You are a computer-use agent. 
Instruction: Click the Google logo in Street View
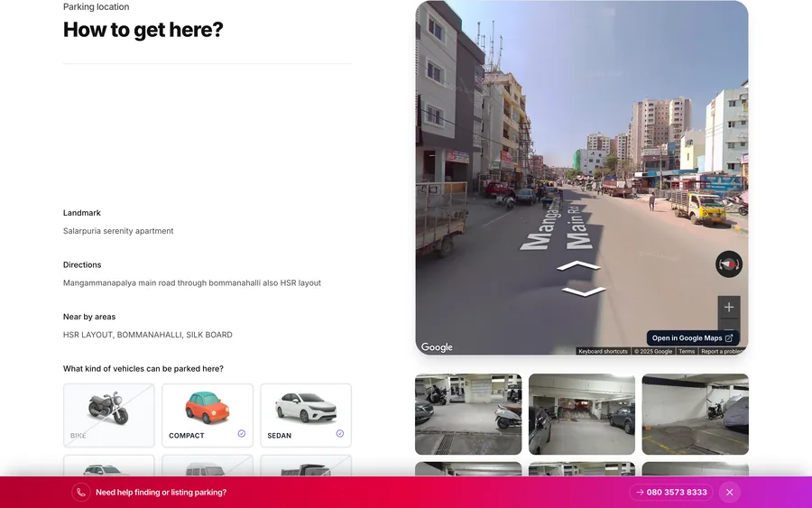pos(437,347)
